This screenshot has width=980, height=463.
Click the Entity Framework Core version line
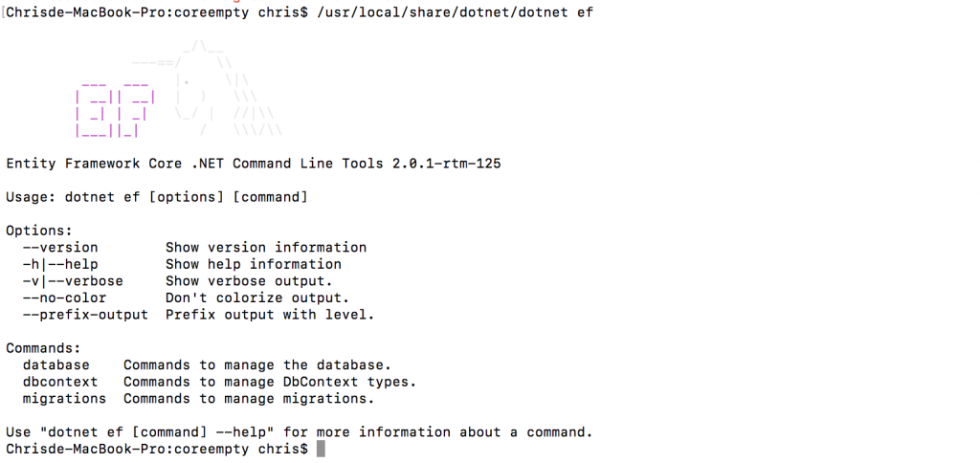coord(254,164)
